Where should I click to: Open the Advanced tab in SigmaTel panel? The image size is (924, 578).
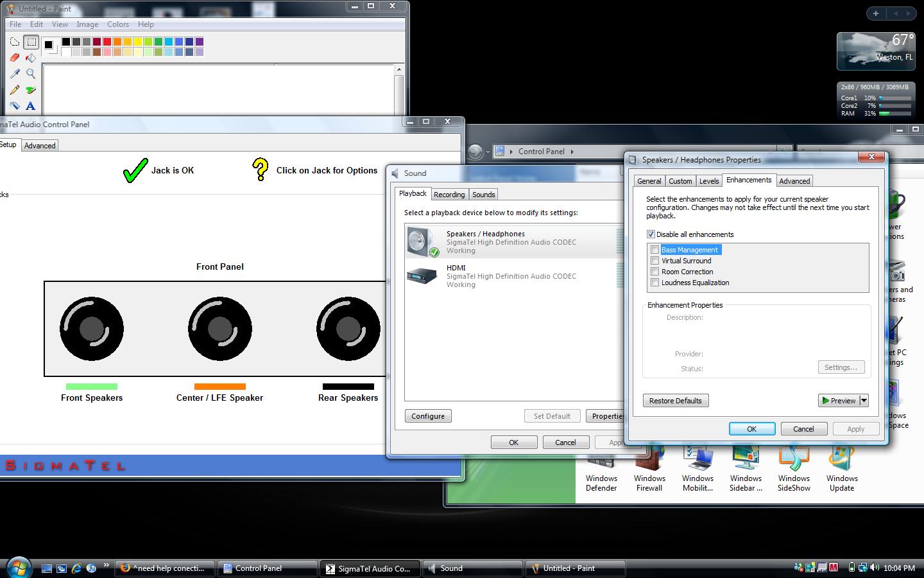point(40,146)
